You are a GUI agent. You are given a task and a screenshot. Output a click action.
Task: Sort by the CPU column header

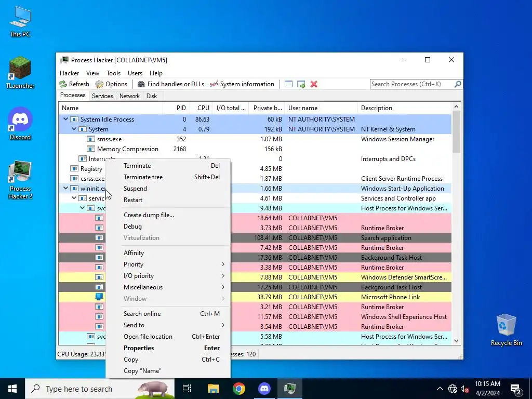click(201, 108)
